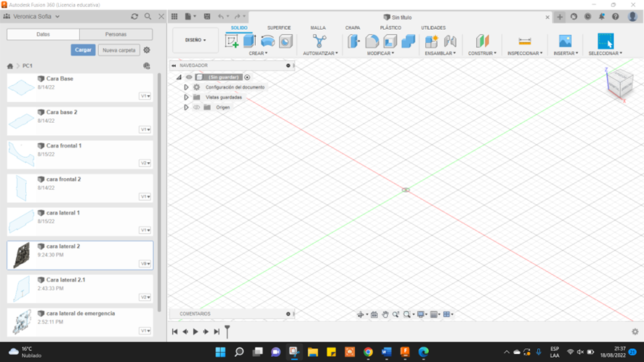Viewport: 644px width, 362px height.
Task: Switch to the Personas tab
Action: [116, 34]
